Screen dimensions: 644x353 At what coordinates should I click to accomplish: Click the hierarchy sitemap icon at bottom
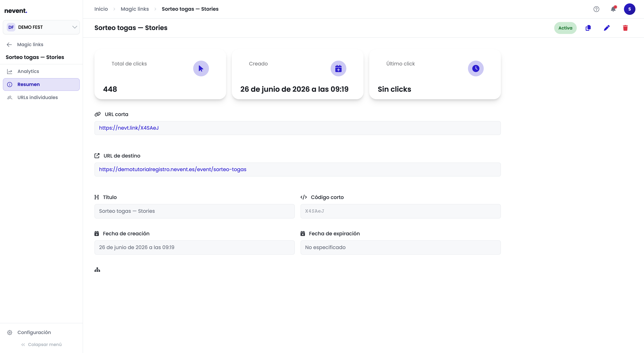pos(97,270)
